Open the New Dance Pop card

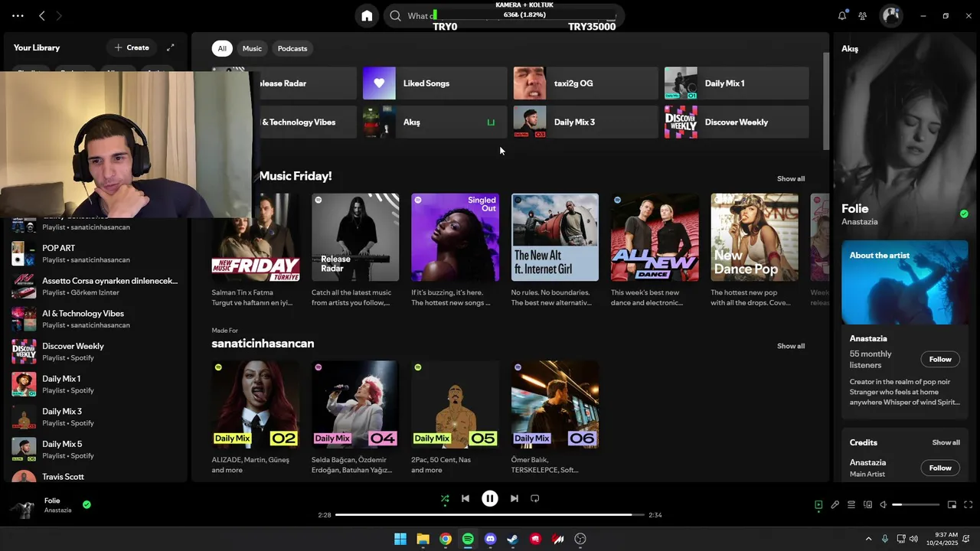click(754, 251)
